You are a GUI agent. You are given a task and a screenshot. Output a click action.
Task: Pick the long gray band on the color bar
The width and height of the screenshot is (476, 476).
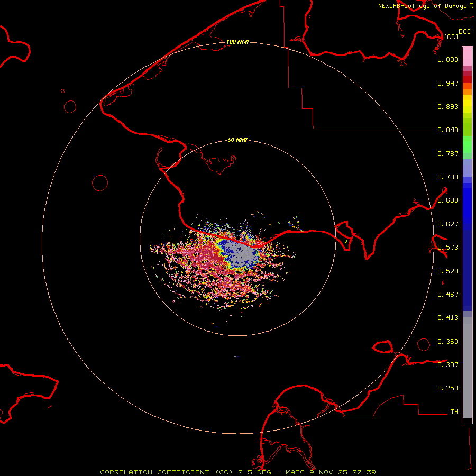point(467,370)
